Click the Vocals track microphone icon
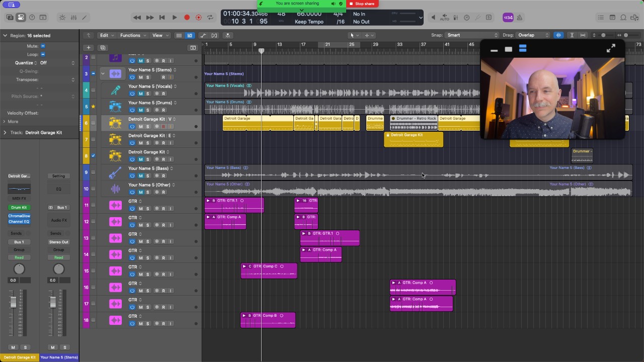The image size is (644, 362). (x=115, y=90)
